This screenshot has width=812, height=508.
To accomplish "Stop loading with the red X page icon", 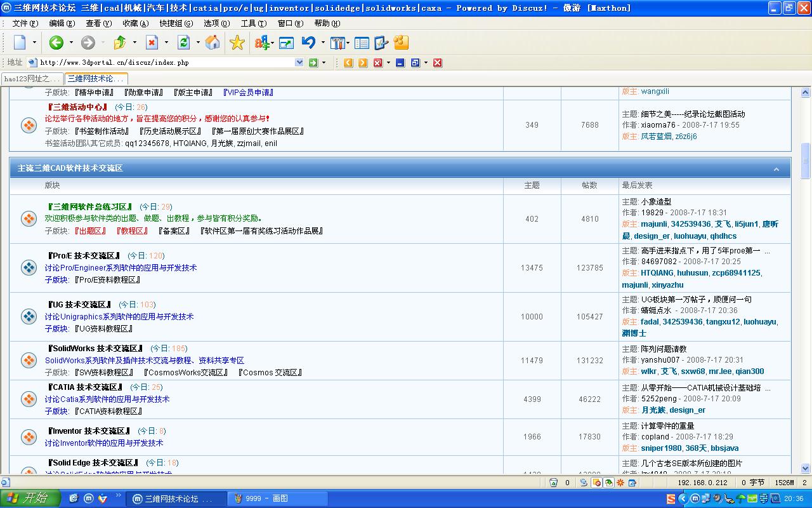I will coord(152,43).
